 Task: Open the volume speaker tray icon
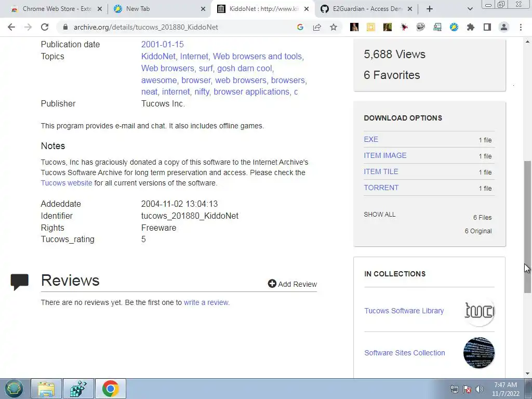coord(480,389)
